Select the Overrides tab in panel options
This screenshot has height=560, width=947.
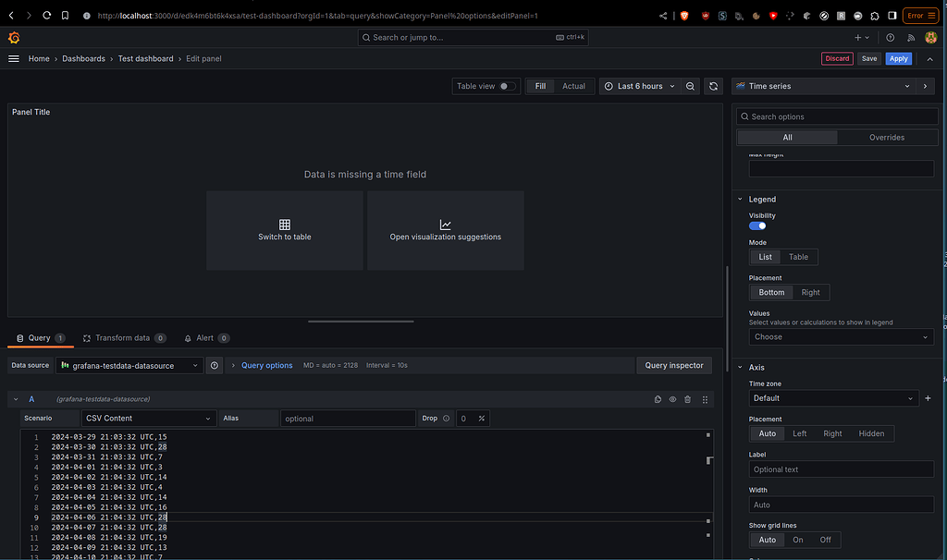pyautogui.click(x=887, y=136)
